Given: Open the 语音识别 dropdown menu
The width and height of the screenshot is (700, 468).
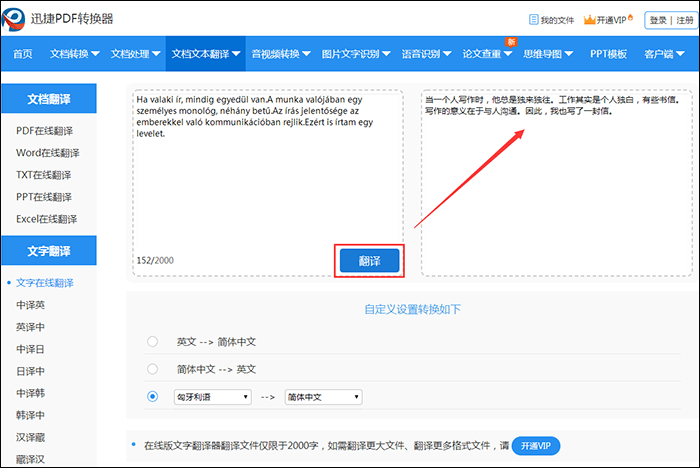Looking at the screenshot, I should click(x=426, y=54).
